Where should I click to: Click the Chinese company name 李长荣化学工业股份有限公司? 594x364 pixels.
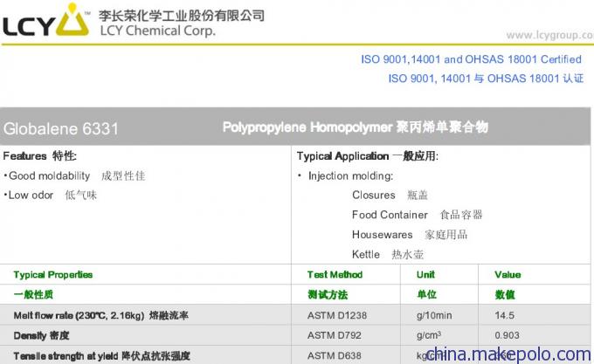click(x=182, y=16)
